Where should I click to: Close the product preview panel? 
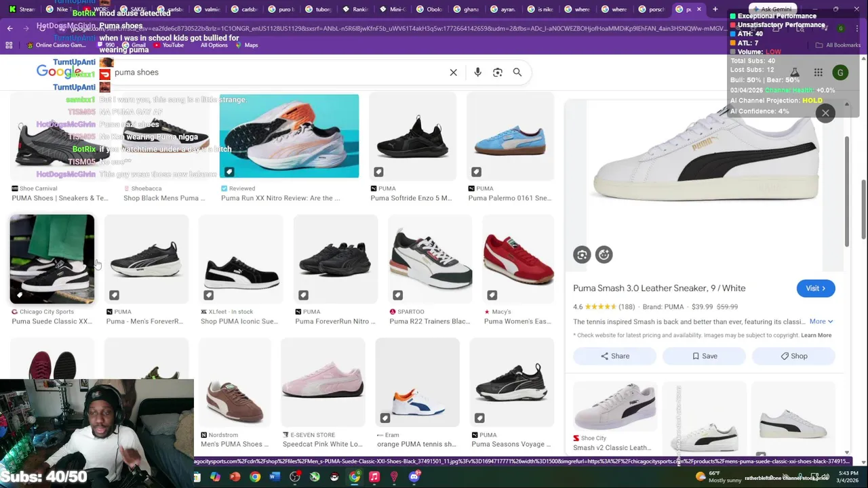[x=825, y=113]
